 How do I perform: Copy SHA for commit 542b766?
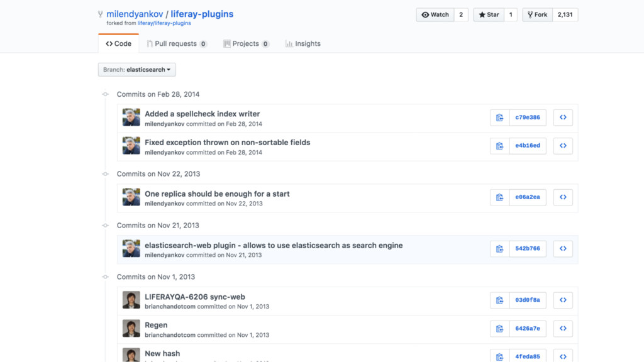click(x=499, y=249)
